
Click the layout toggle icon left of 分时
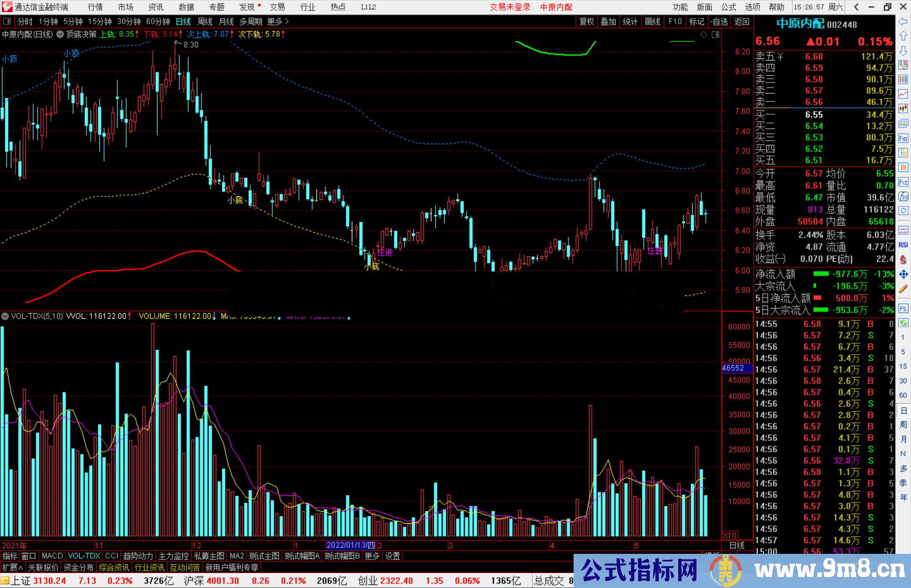pos(7,21)
